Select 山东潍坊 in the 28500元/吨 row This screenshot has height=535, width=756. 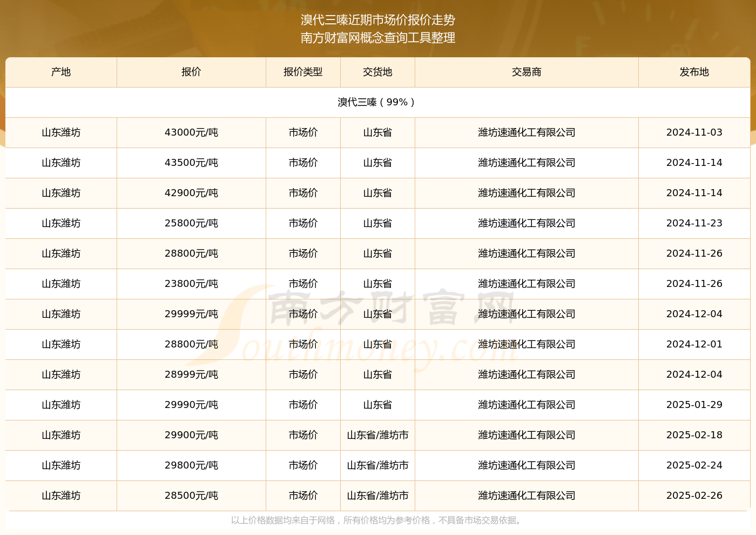pyautogui.click(x=61, y=496)
